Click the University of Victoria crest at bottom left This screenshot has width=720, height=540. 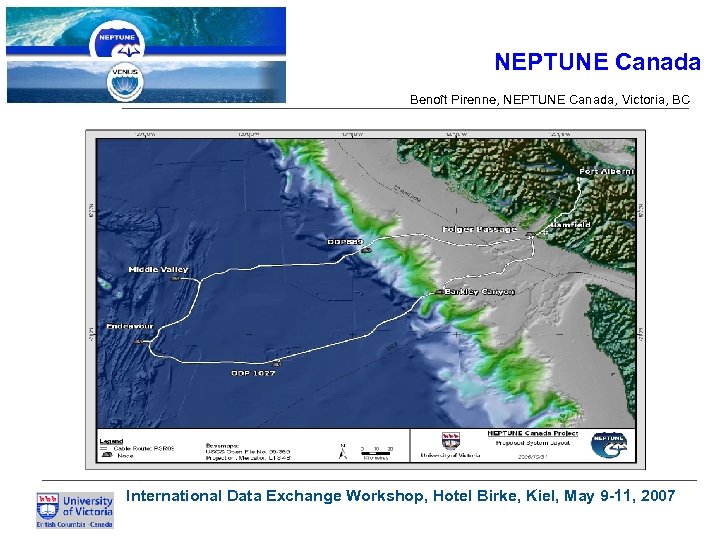[x=48, y=506]
